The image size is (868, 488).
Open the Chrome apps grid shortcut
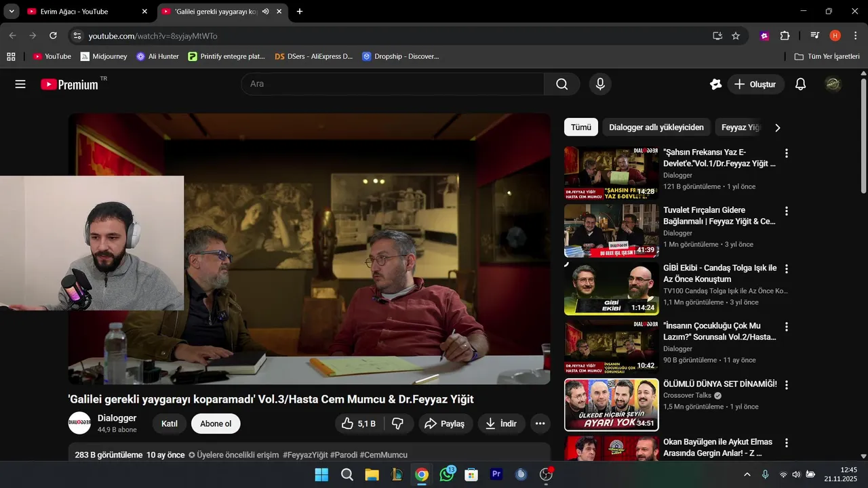pyautogui.click(x=11, y=56)
